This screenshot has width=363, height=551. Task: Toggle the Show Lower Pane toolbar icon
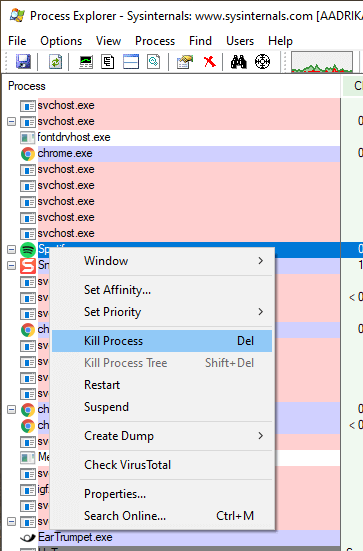click(131, 62)
